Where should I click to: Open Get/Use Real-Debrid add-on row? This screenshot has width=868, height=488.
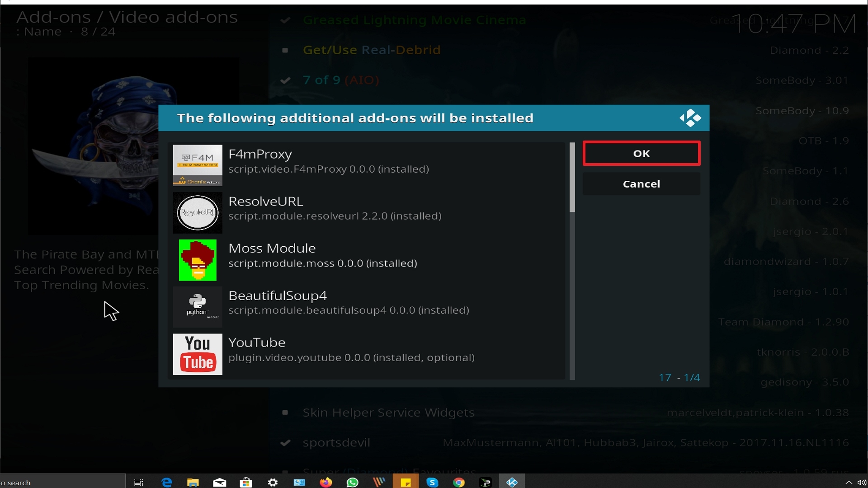coord(371,50)
